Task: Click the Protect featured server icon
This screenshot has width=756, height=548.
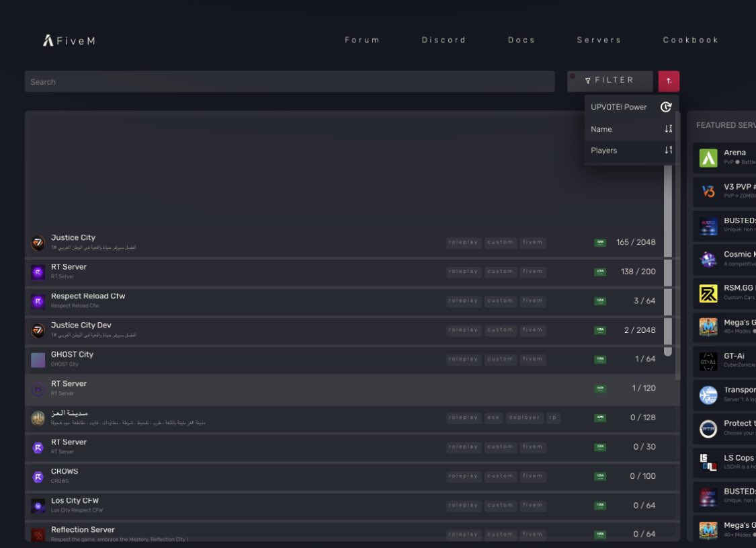Action: pos(708,429)
